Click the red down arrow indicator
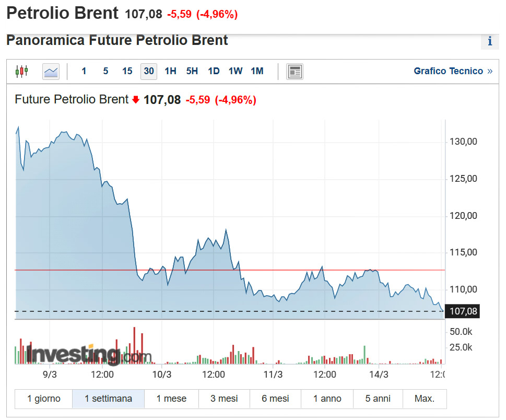 tap(136, 100)
